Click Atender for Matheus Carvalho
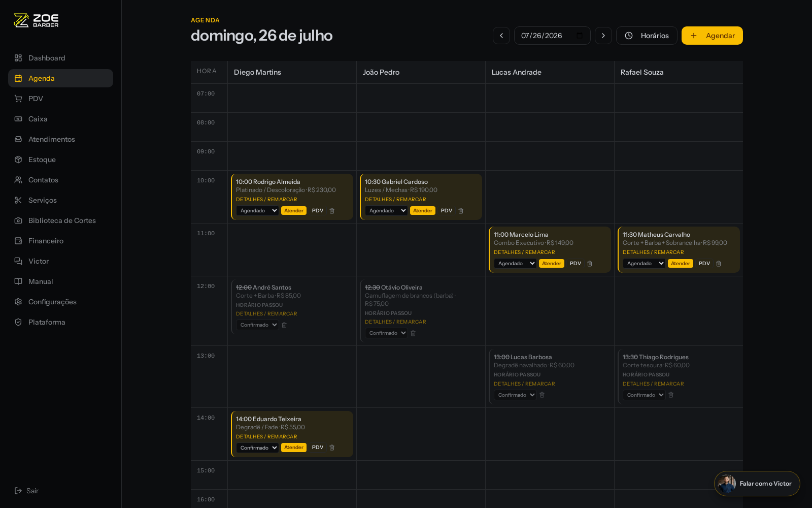Screen dimensions: 812x508 681,264
